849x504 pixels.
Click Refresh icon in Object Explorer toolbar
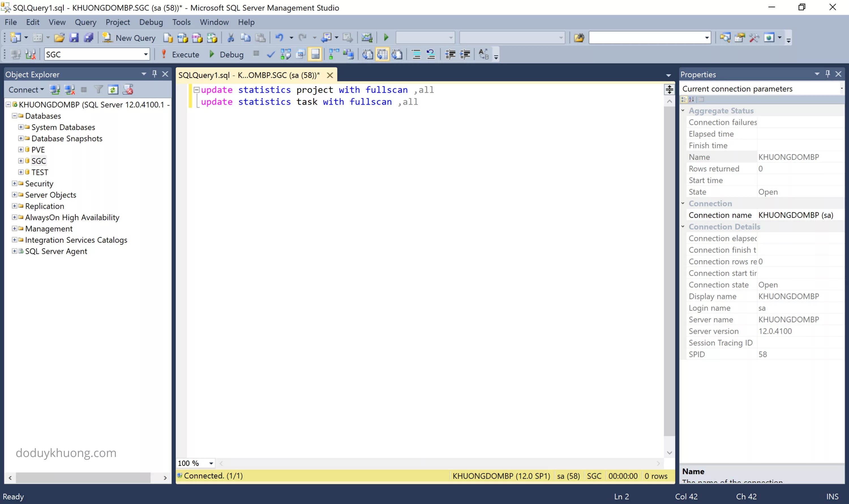(x=113, y=90)
